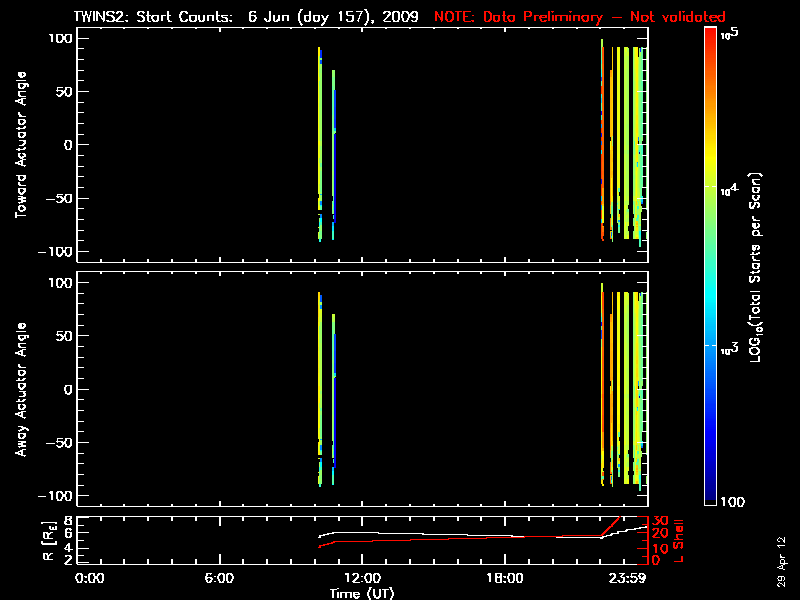
Task: Click the Time (UT) axis title
Action: pyautogui.click(x=362, y=593)
